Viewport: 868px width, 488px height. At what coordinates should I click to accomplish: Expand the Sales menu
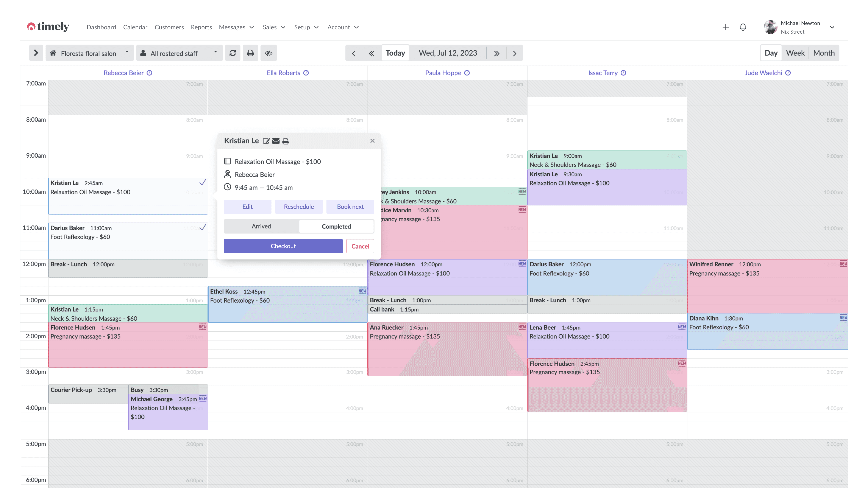(274, 27)
